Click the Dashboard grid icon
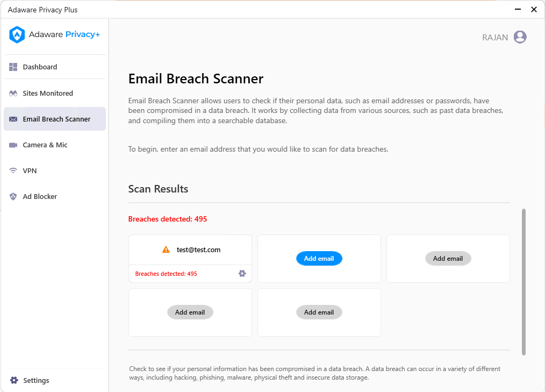545x392 pixels. [x=13, y=67]
